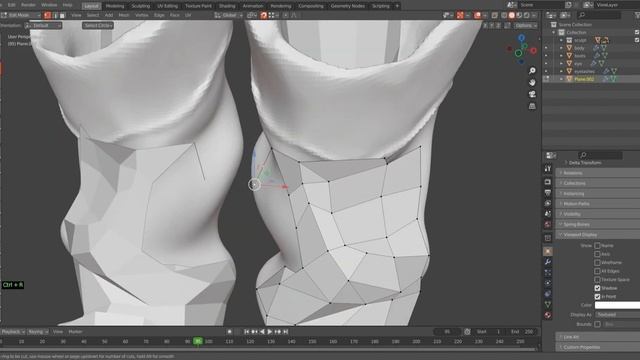Screen dimensions: 640x360
Task: Collapse the Collection in outliner
Action: coord(554,32)
